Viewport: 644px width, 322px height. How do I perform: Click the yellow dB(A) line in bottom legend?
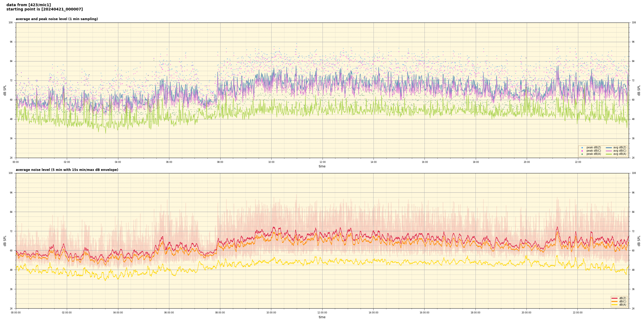(x=614, y=305)
